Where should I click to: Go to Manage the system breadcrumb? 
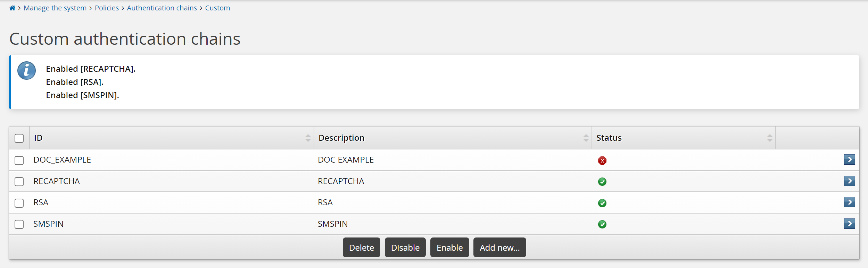55,8
